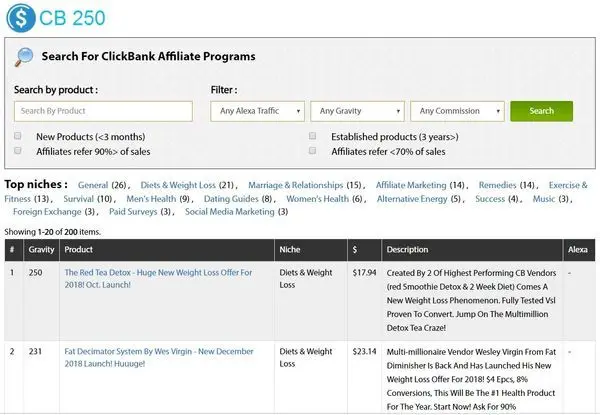600x415 pixels.
Task: Sort by the Gravity column header
Action: click(x=41, y=250)
